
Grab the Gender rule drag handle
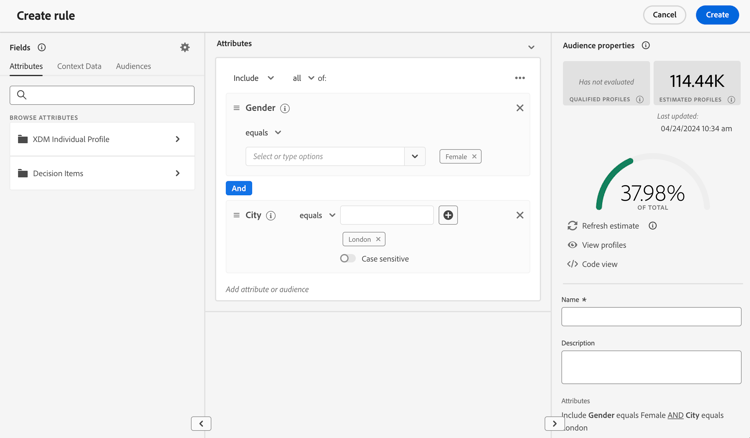236,108
